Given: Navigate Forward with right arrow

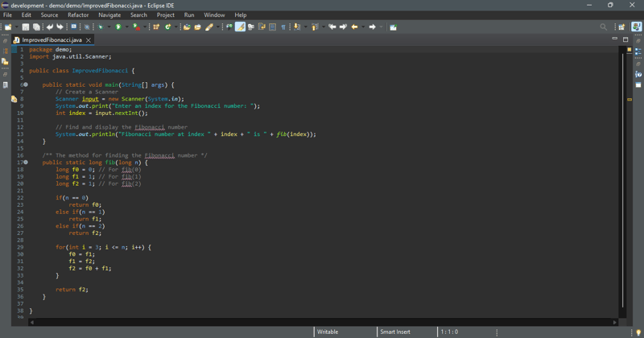Looking at the screenshot, I should tap(372, 27).
